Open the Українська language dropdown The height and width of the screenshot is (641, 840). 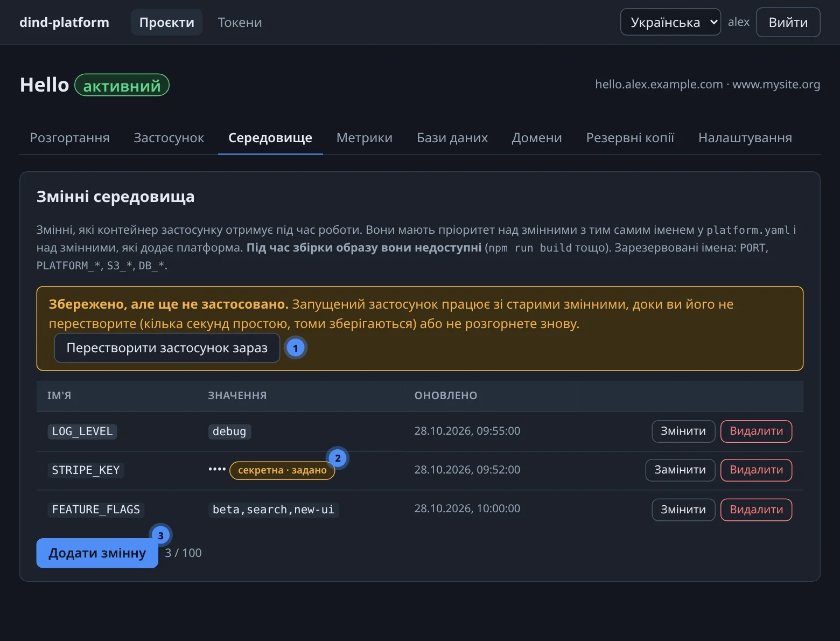pos(670,22)
